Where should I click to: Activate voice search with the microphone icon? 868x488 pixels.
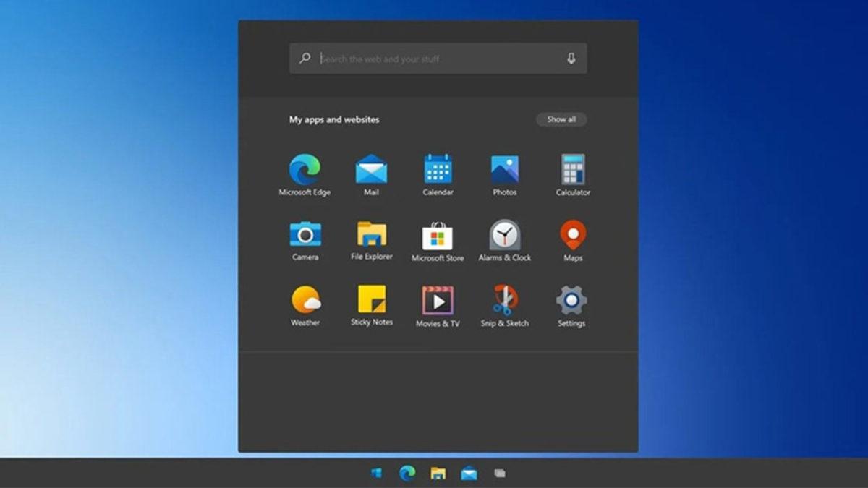tap(571, 58)
